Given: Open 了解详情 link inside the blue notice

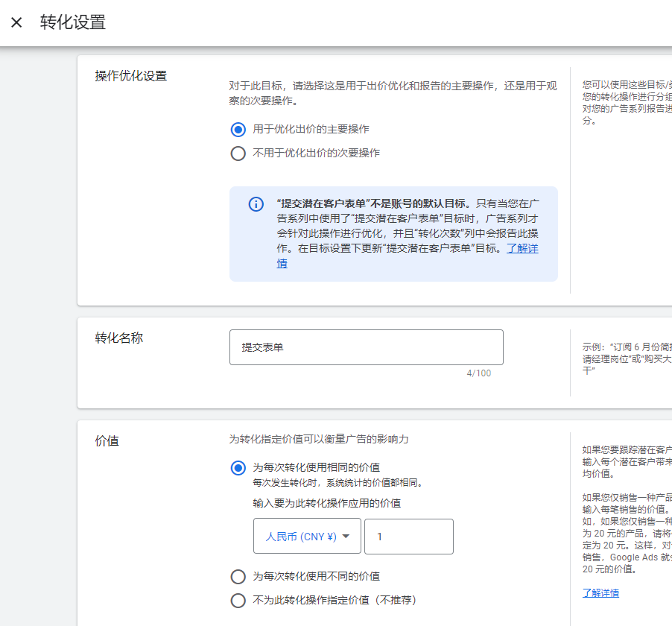Looking at the screenshot, I should (522, 249).
